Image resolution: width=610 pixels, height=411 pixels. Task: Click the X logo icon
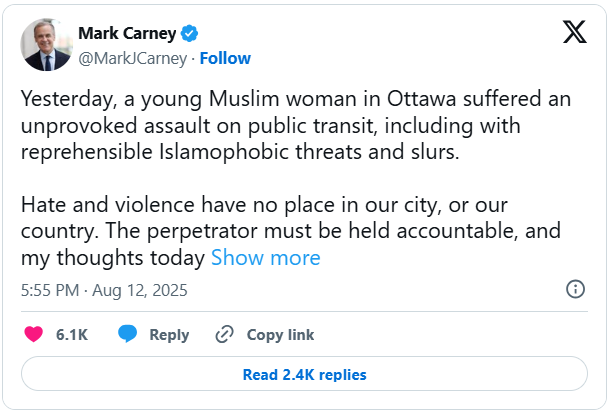point(574,32)
